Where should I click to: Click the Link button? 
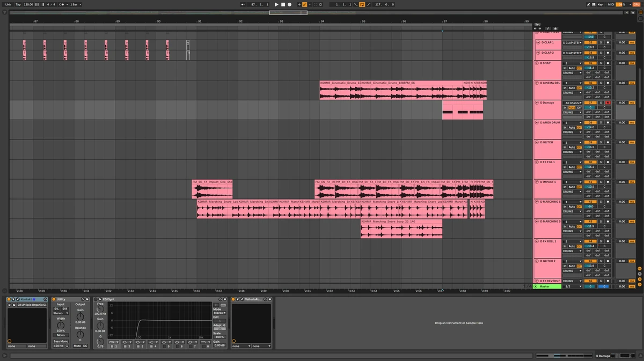point(8,4)
